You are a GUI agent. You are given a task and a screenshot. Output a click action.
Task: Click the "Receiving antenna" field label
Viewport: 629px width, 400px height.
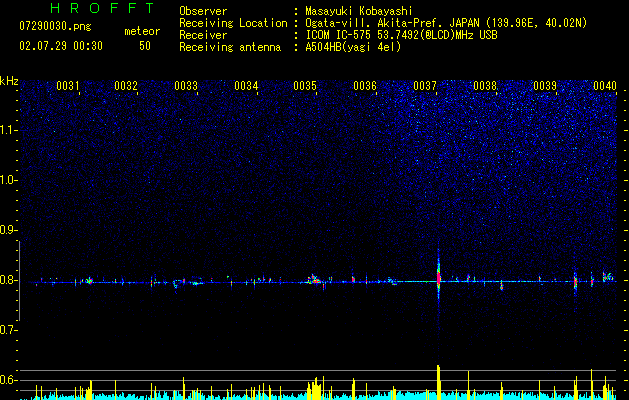[230, 47]
